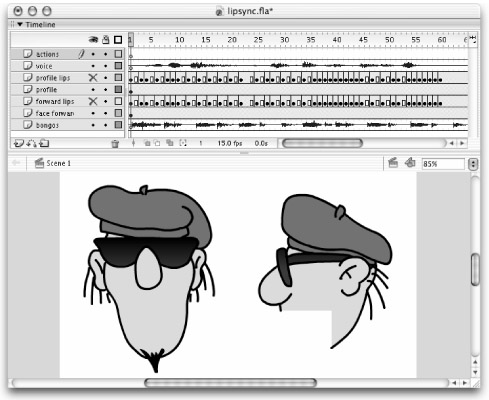Click the current frame number 1 display
This screenshot has height=400, width=489.
pos(201,143)
